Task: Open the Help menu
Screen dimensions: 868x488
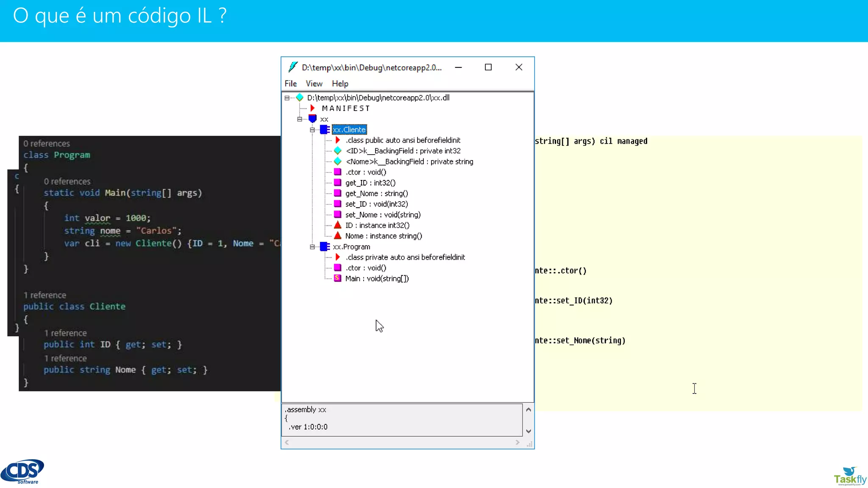Action: [x=340, y=83]
